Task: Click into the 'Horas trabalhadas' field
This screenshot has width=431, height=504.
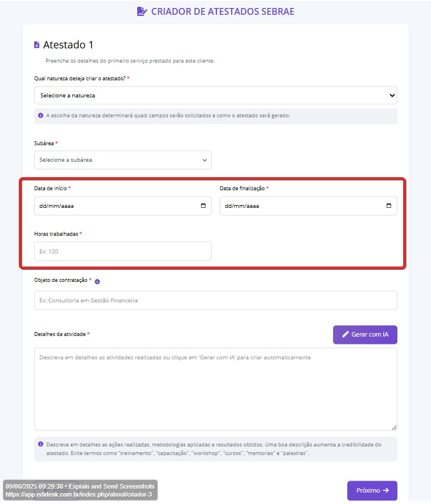Action: pos(122,251)
